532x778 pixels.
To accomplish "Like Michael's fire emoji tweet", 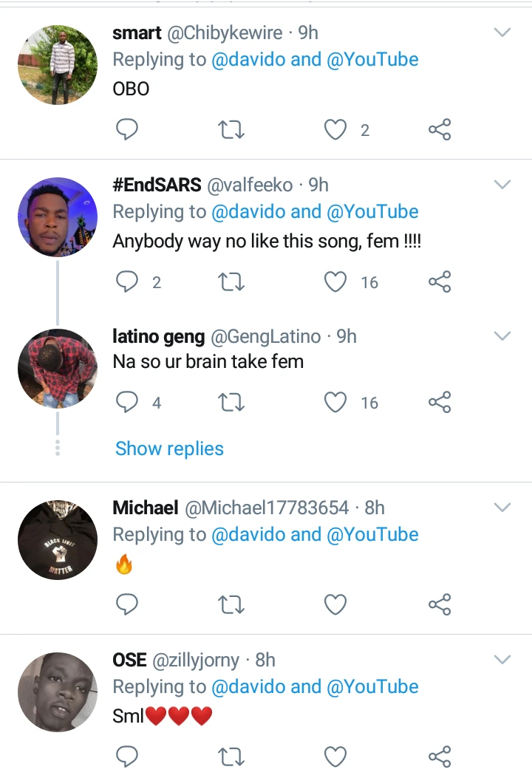I will tap(336, 606).
